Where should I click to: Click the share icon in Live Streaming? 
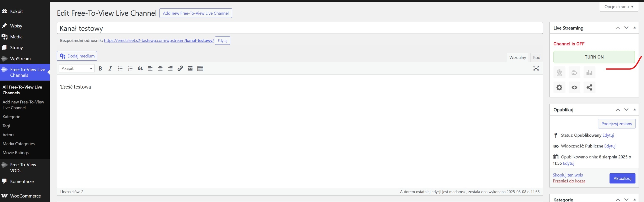coord(589,88)
